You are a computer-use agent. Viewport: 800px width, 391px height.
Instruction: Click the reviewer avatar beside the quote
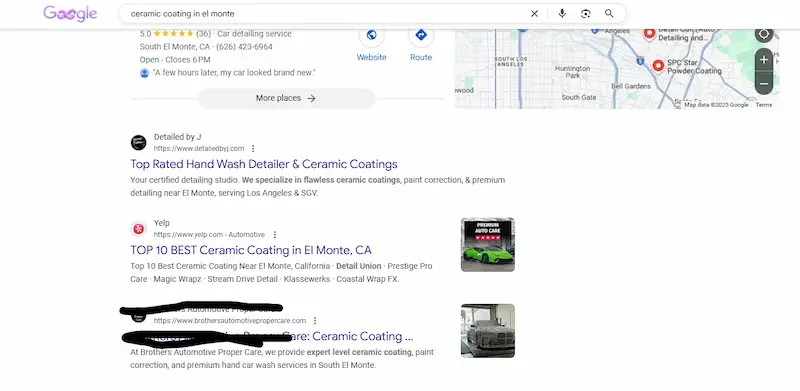[x=144, y=73]
